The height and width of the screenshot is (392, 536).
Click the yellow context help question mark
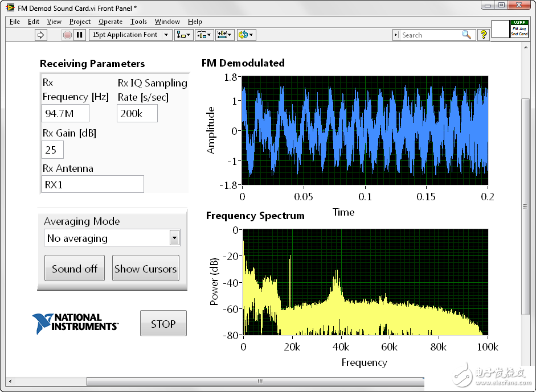coord(483,35)
